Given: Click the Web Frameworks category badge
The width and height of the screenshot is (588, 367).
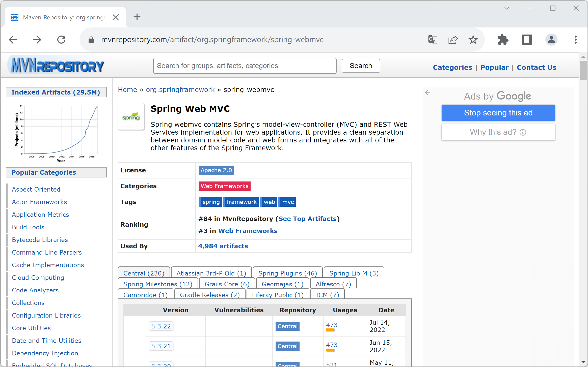Looking at the screenshot, I should 224,186.
